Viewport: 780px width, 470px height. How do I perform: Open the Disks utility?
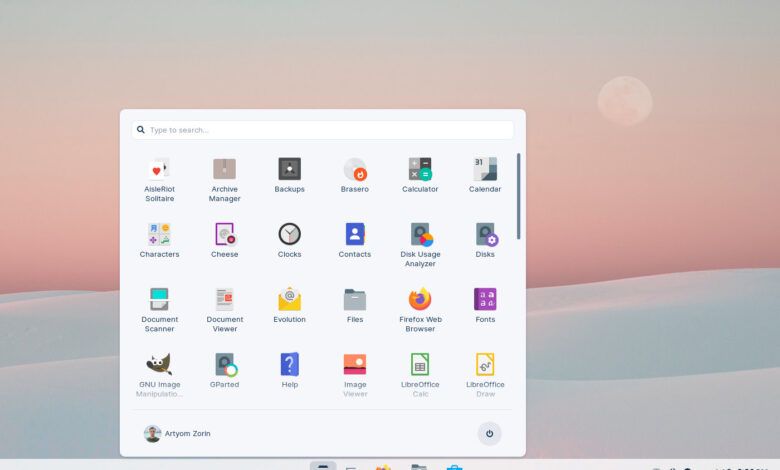pyautogui.click(x=485, y=240)
